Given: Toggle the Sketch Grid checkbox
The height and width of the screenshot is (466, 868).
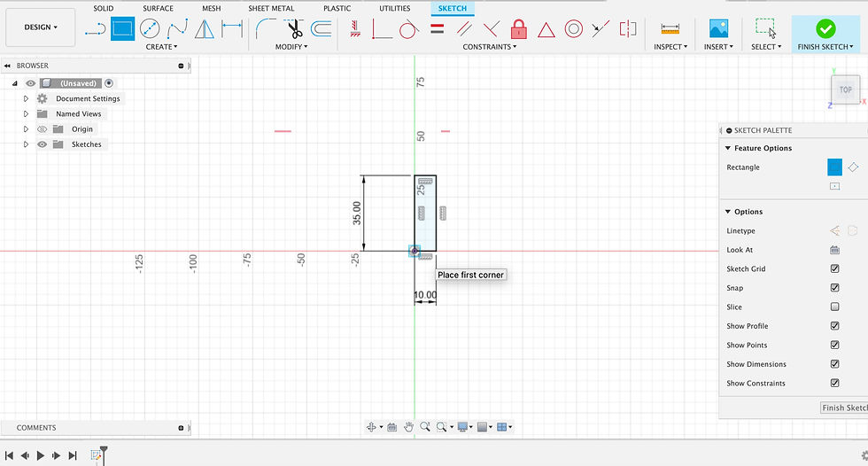Looking at the screenshot, I should 834,268.
